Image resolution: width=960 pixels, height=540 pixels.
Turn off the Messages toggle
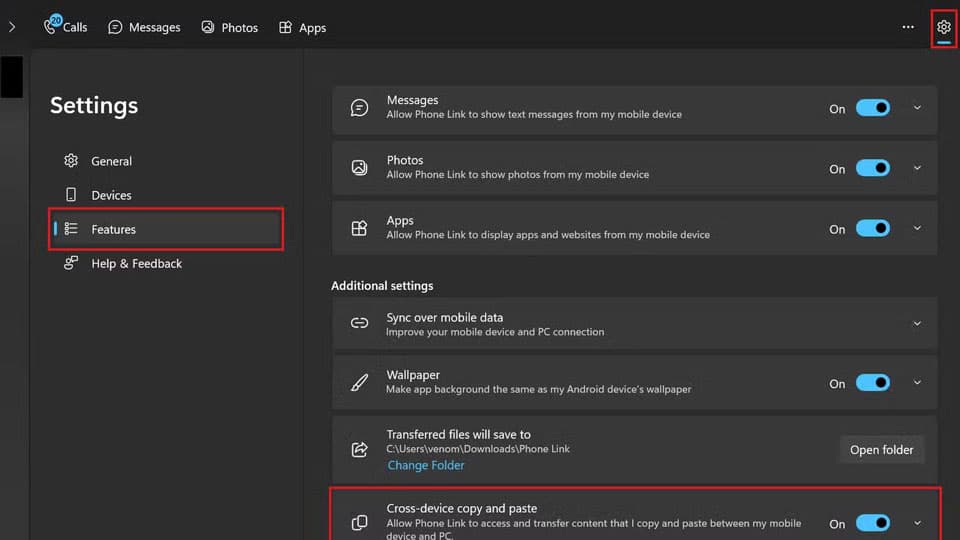(872, 109)
